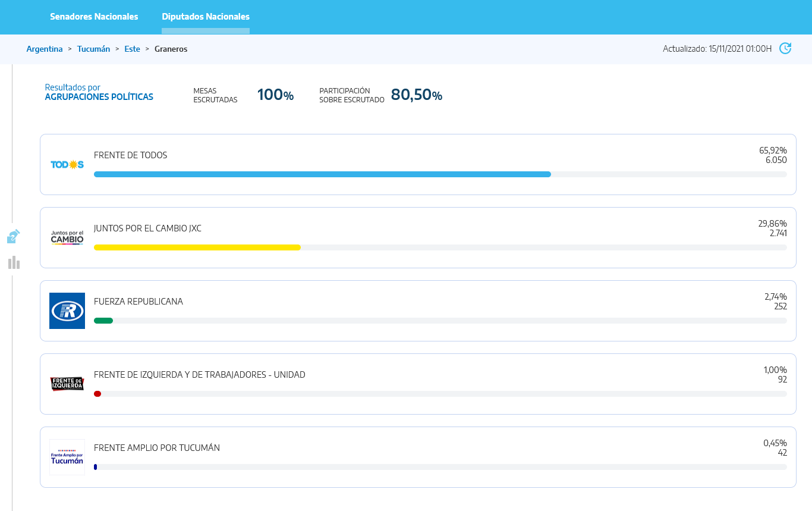
Task: Click the green Fuerza Republicana bar
Action: 103,321
